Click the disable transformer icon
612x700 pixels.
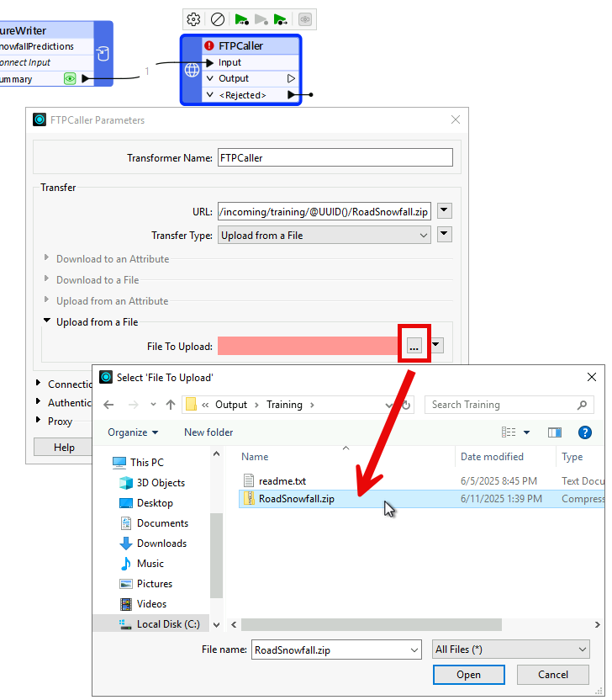tap(217, 19)
